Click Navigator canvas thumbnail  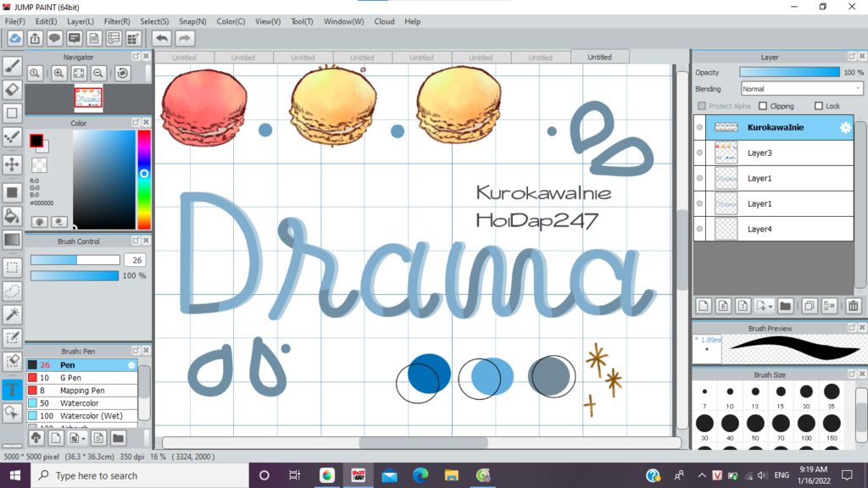tap(88, 99)
